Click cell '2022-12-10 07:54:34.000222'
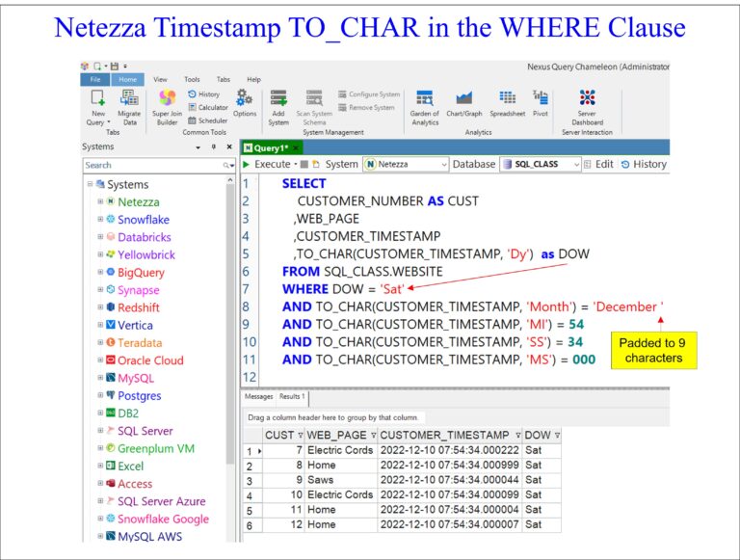 coord(449,450)
